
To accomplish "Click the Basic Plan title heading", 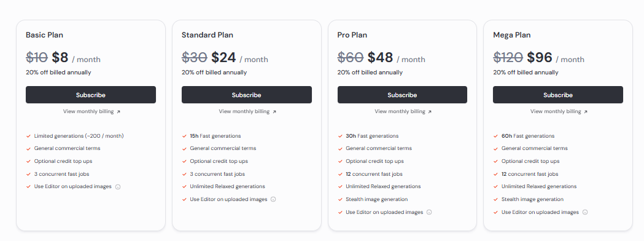I will [44, 35].
